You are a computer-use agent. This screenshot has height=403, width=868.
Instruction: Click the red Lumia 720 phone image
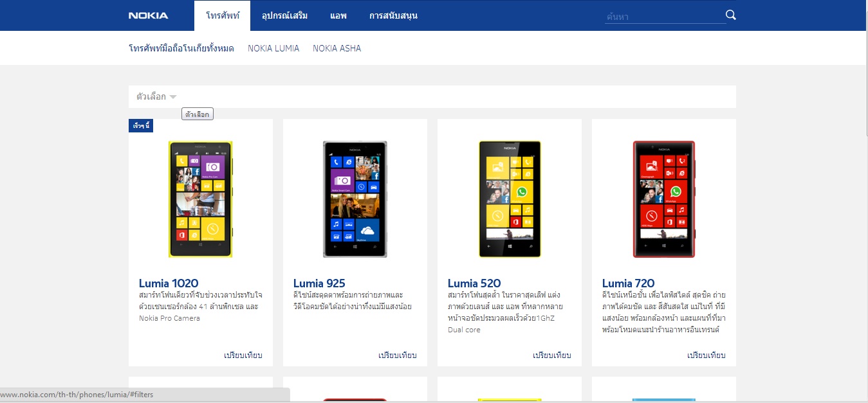click(664, 199)
